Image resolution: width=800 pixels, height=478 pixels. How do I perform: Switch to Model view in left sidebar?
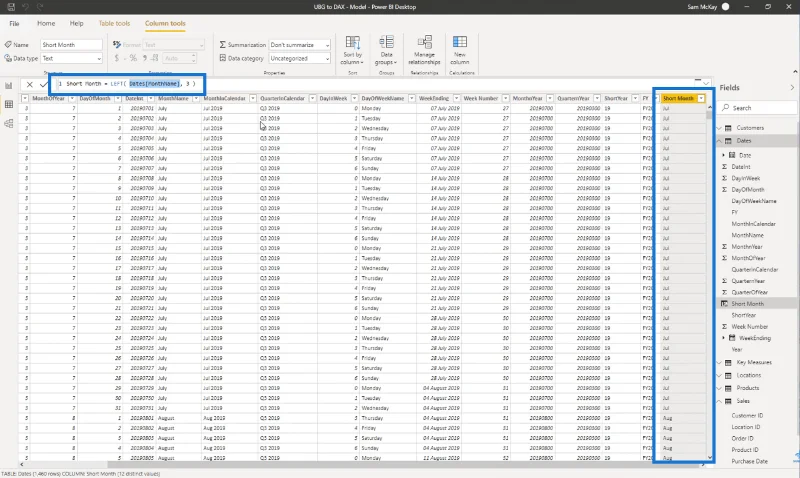point(9,123)
